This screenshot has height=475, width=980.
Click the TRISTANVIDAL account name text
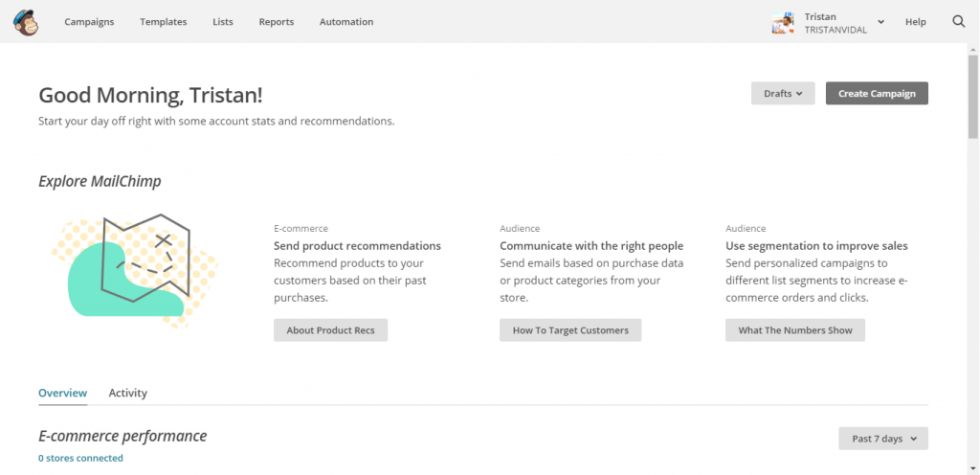coord(835,30)
